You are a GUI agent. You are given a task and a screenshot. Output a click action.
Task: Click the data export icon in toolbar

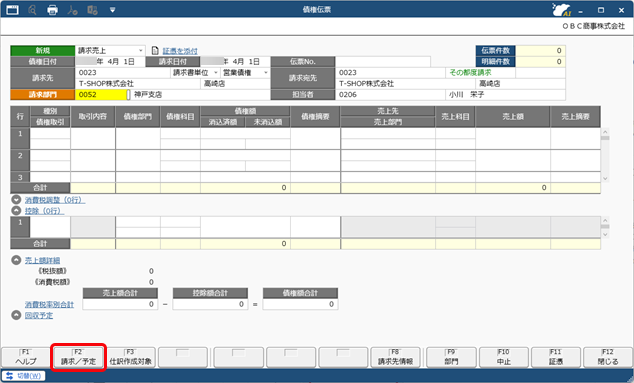coord(92,9)
